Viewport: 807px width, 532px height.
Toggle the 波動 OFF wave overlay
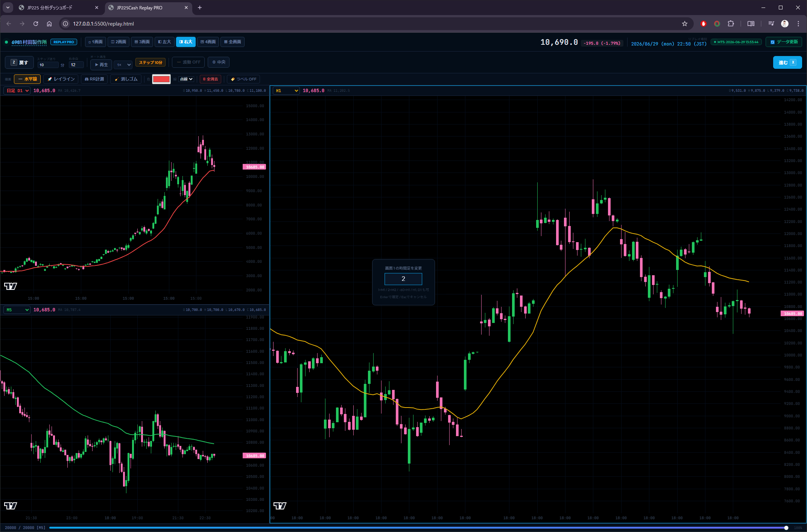tap(188, 62)
